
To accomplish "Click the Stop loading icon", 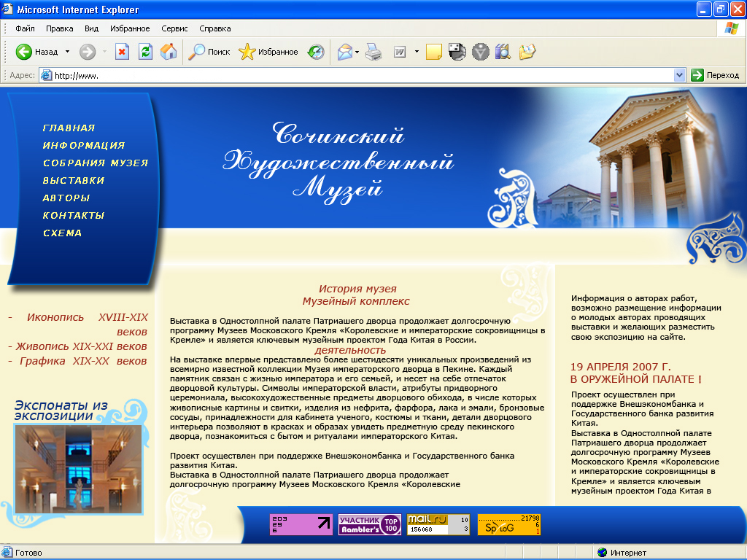I will (x=122, y=52).
